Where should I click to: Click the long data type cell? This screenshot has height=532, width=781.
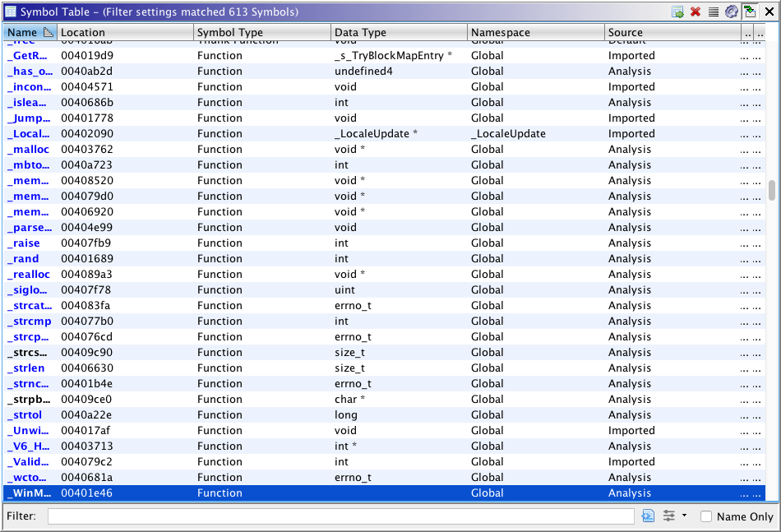pos(345,415)
